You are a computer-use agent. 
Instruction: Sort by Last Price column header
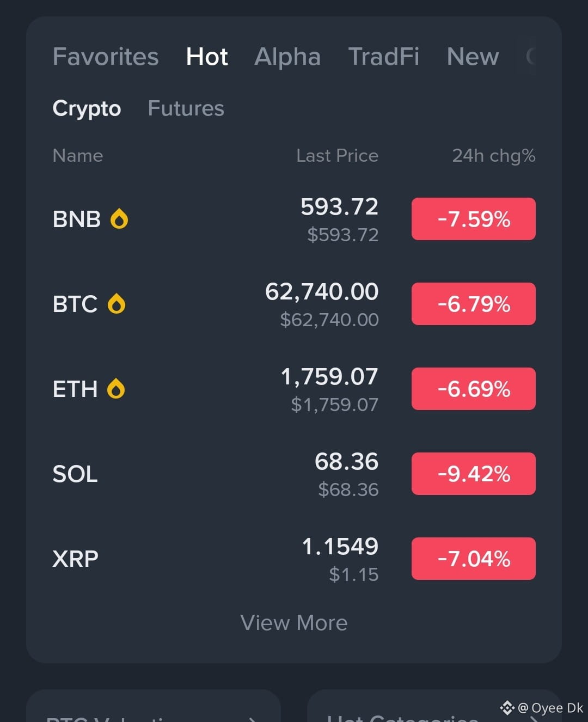click(x=338, y=156)
